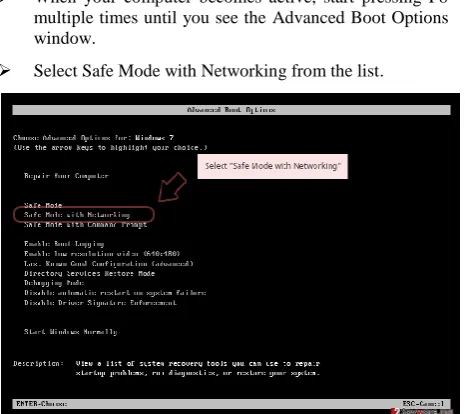
Task: Click the Advanced Boot Options title bar
Action: point(231,110)
